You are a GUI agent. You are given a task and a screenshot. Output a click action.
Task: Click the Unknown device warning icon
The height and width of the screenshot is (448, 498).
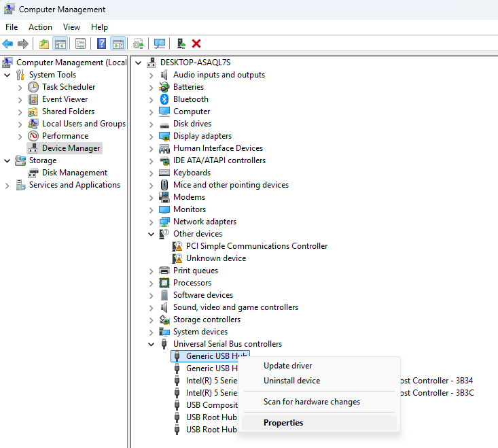177,258
